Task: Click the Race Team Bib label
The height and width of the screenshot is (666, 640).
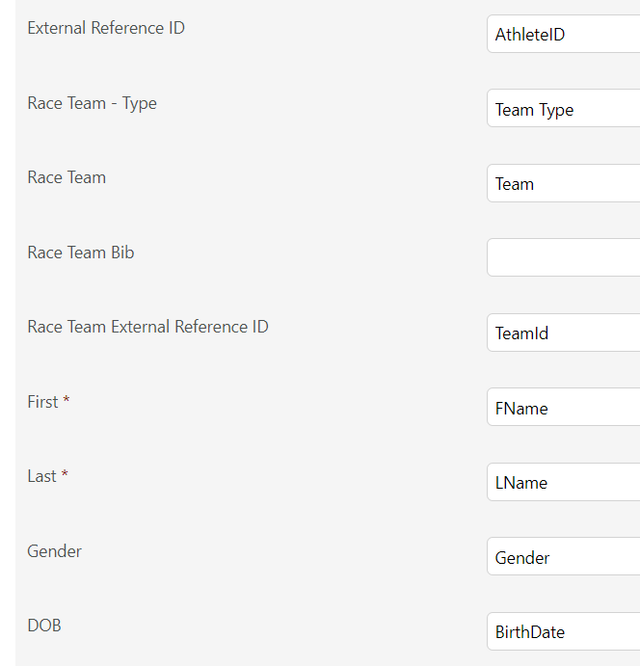Action: tap(81, 252)
